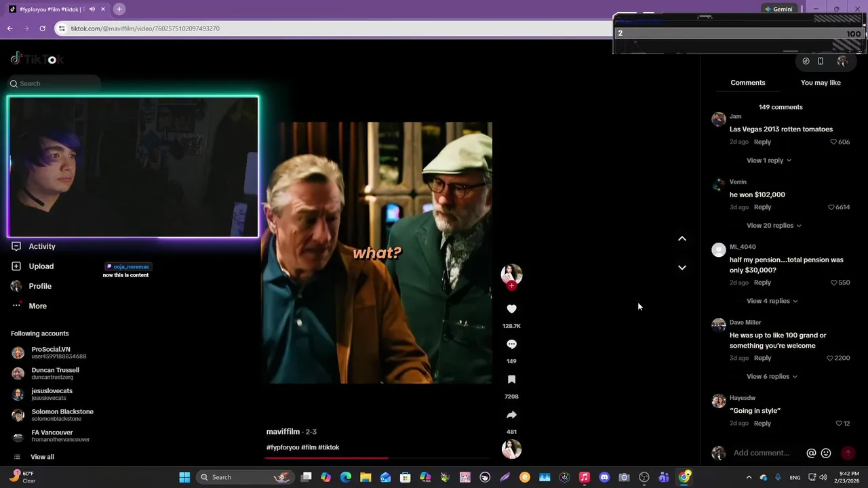868x488 pixels.
Task: Open the emoji picker in the comment box
Action: pyautogui.click(x=826, y=453)
